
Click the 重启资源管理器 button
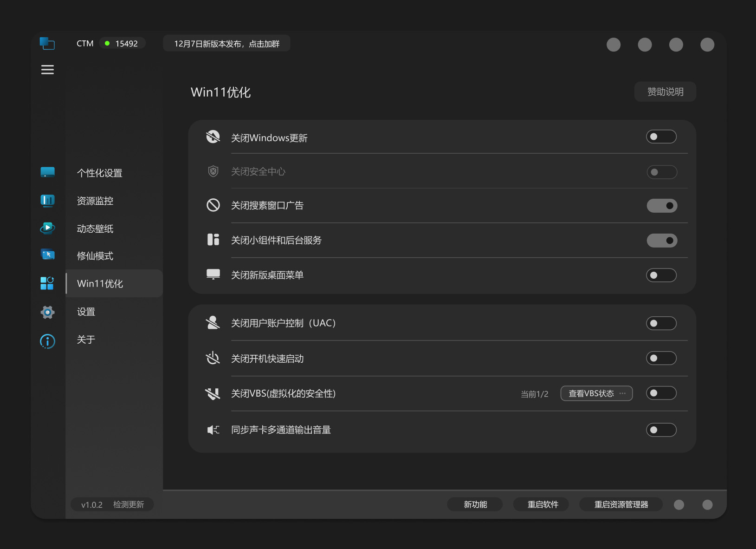point(621,504)
